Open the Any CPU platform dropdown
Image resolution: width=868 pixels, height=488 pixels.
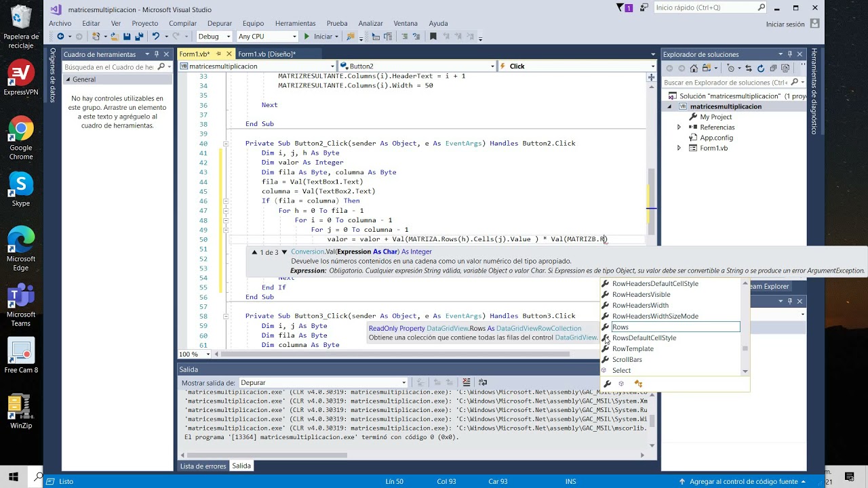point(267,37)
